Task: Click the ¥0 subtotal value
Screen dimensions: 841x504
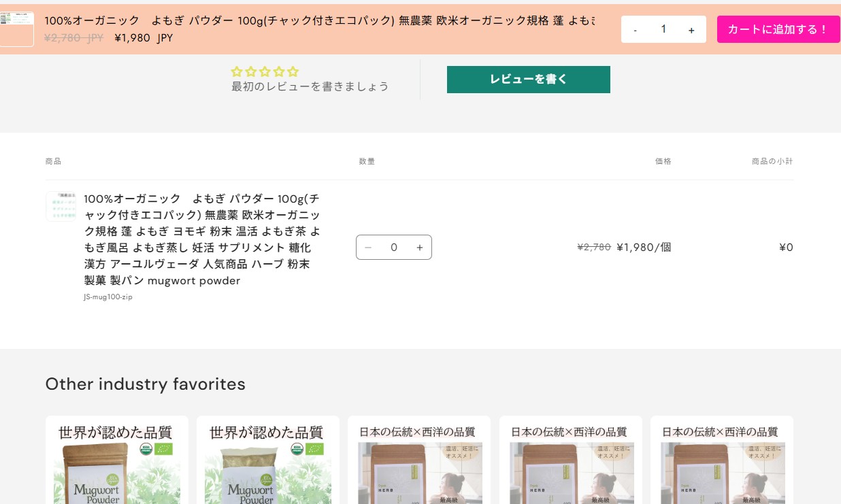Action: [x=786, y=248]
